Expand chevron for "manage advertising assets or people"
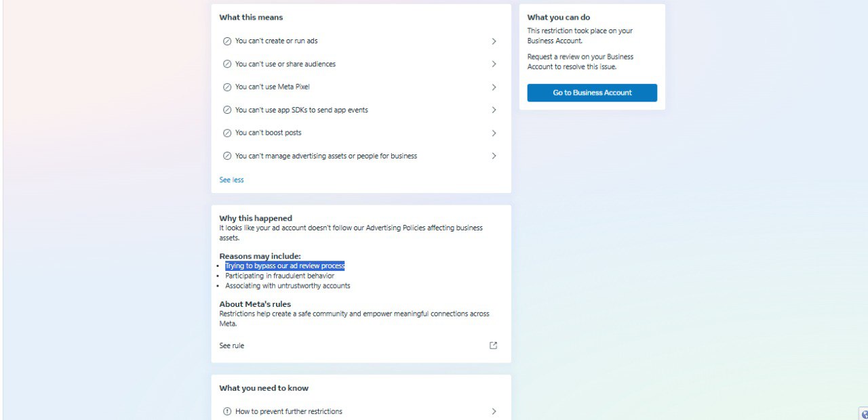 pos(494,156)
